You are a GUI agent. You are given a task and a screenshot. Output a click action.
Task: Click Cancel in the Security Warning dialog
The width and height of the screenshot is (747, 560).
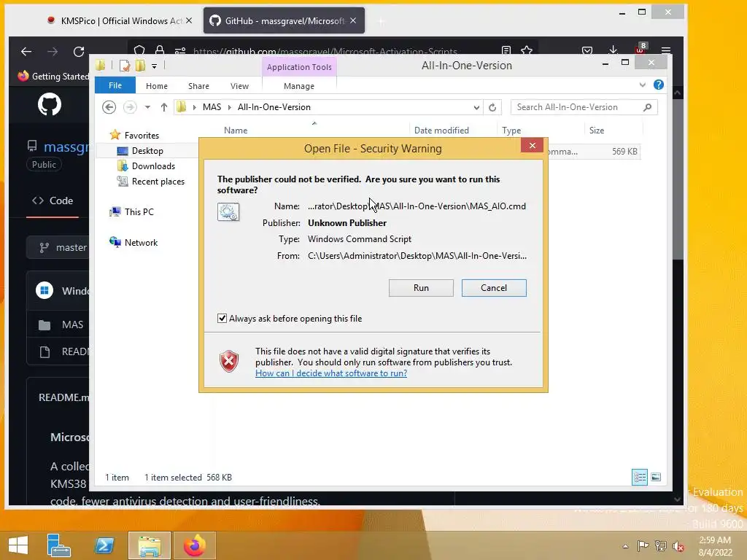pos(494,287)
